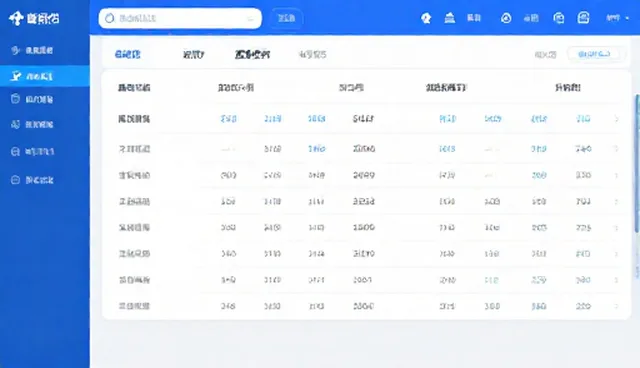Viewport: 640px width, 368px height.
Task: Open the user account dropdown arrow in the header
Action: [627, 18]
